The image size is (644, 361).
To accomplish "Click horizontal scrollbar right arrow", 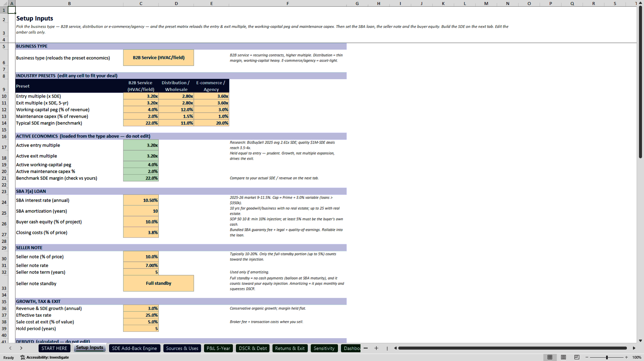I will [634, 348].
